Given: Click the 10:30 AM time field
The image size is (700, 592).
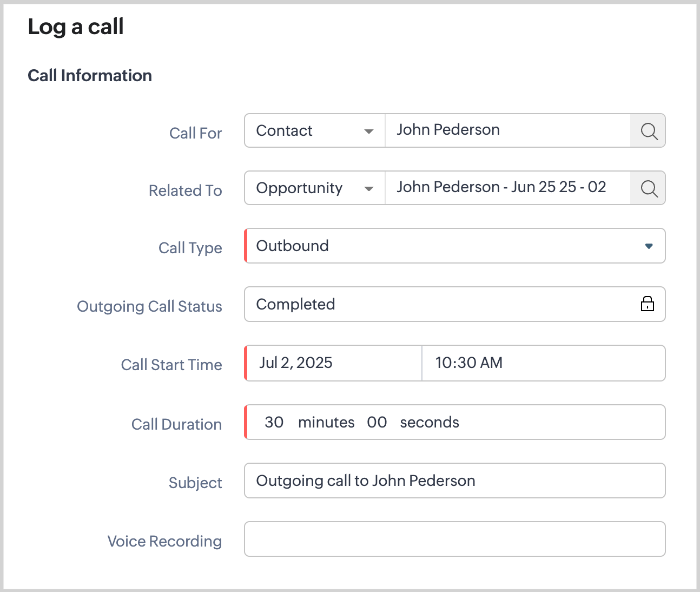Looking at the screenshot, I should pos(543,363).
